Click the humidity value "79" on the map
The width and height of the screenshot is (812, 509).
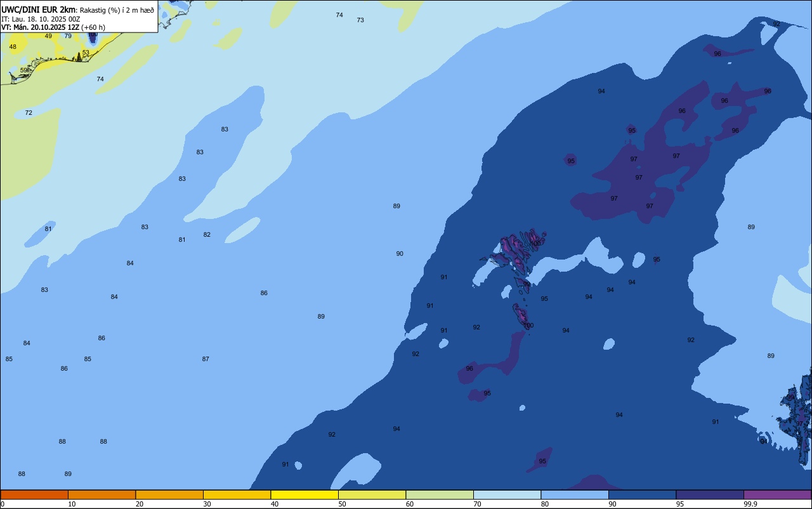coord(68,36)
